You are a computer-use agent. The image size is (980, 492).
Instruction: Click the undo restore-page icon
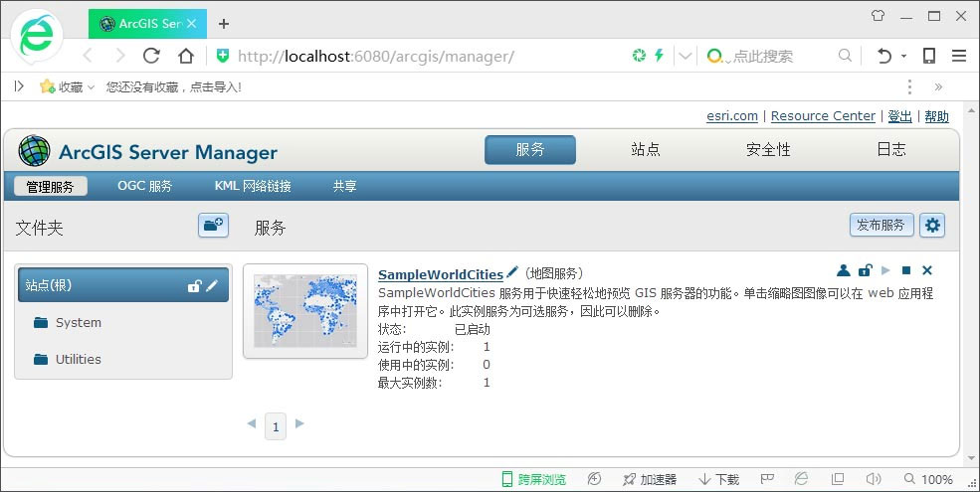(883, 57)
